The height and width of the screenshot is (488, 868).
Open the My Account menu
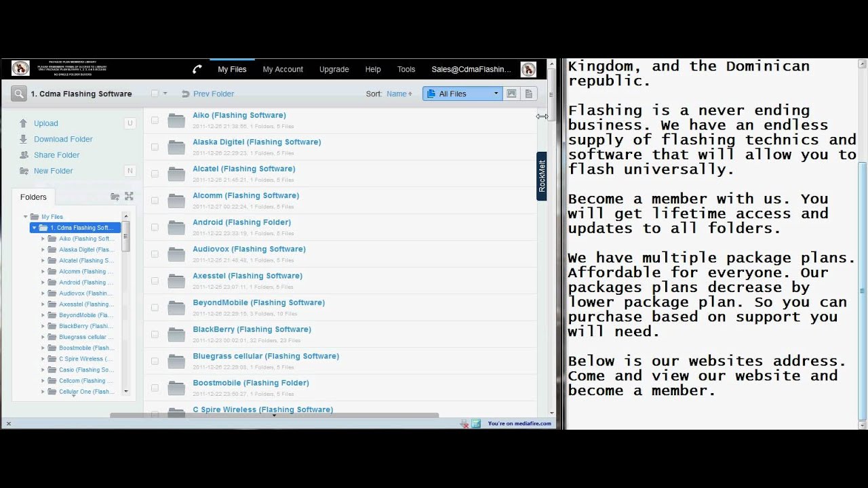(283, 69)
